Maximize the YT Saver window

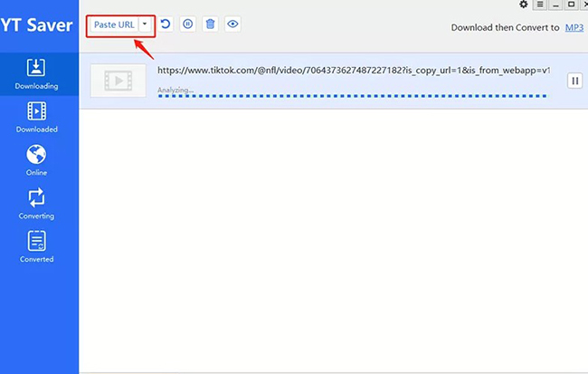[570, 5]
